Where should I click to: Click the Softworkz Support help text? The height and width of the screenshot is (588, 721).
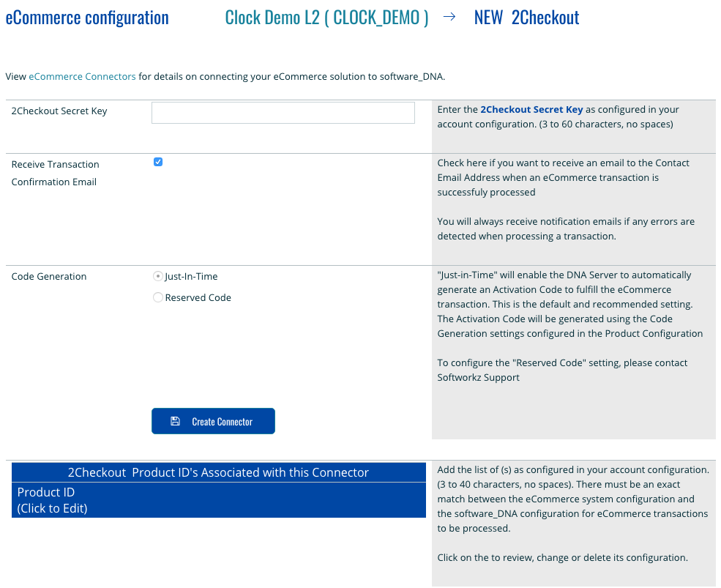pyautogui.click(x=478, y=377)
